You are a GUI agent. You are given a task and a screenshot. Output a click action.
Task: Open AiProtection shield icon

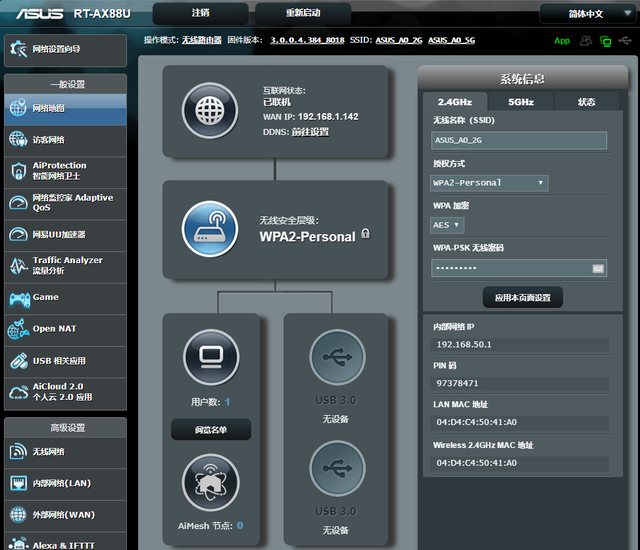point(18,171)
